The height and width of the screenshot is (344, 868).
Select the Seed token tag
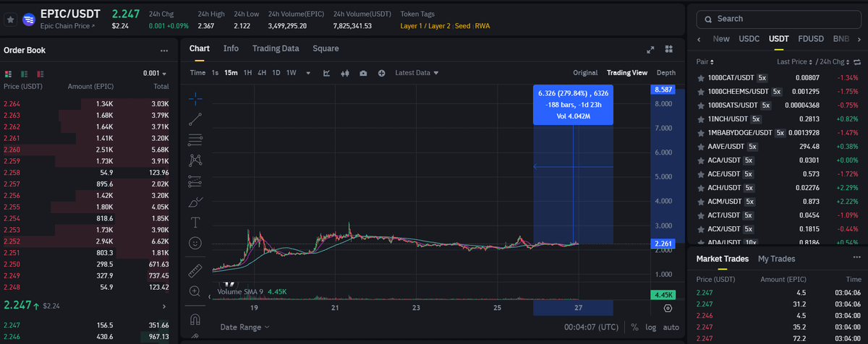click(461, 26)
